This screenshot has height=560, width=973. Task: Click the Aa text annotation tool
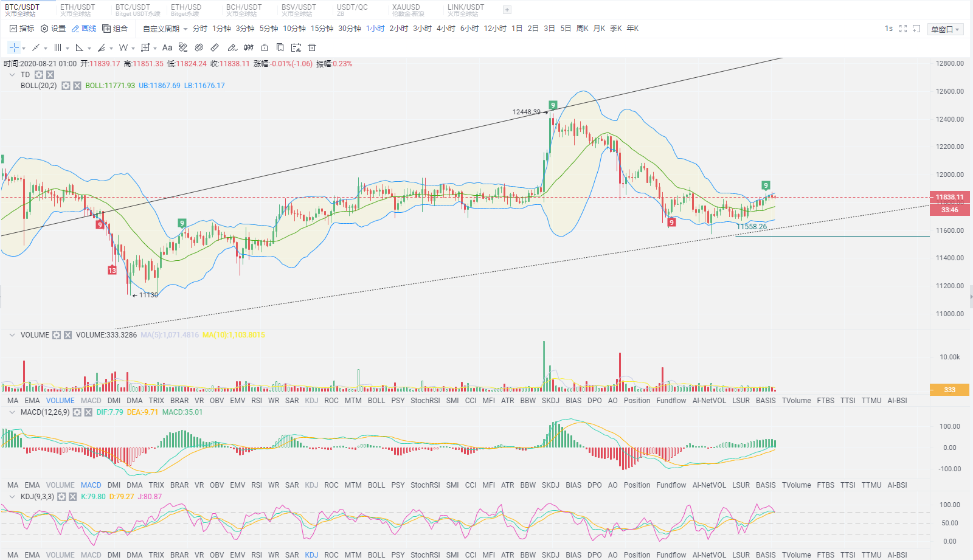[x=167, y=47]
